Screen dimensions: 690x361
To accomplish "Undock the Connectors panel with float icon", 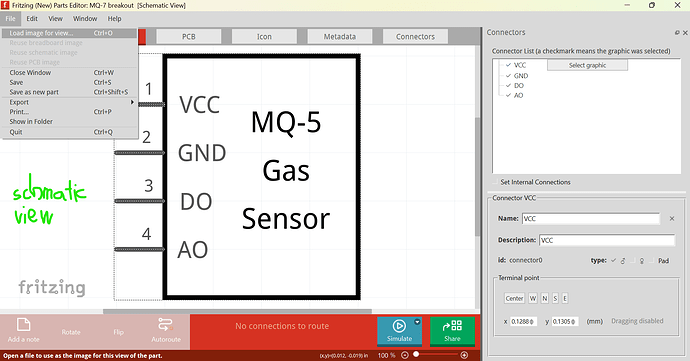I will tap(677, 33).
